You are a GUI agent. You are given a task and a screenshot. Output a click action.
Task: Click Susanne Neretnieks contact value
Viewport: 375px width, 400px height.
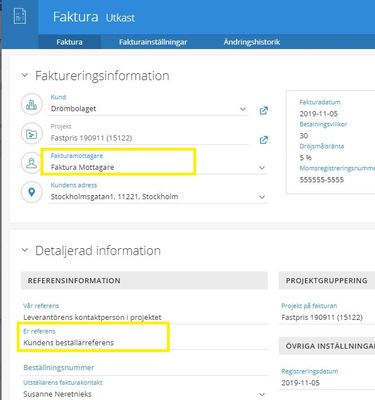click(x=57, y=394)
